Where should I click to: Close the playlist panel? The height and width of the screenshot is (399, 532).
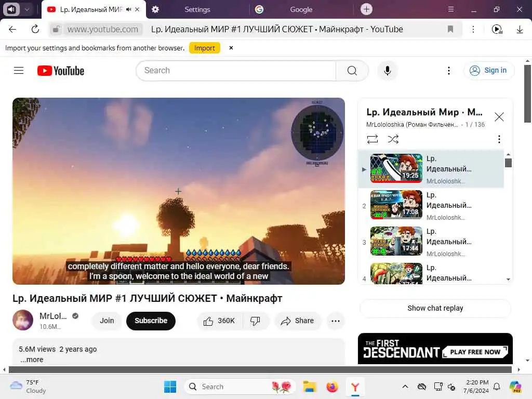499,117
